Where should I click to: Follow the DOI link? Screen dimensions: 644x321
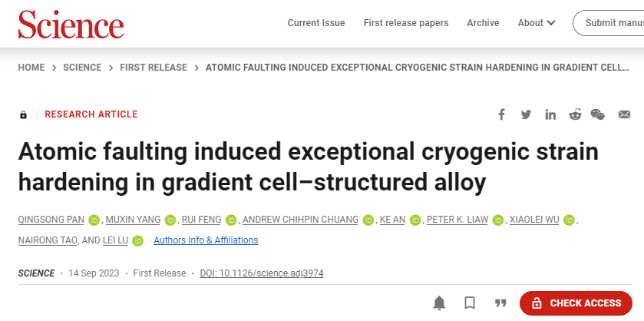(x=262, y=273)
